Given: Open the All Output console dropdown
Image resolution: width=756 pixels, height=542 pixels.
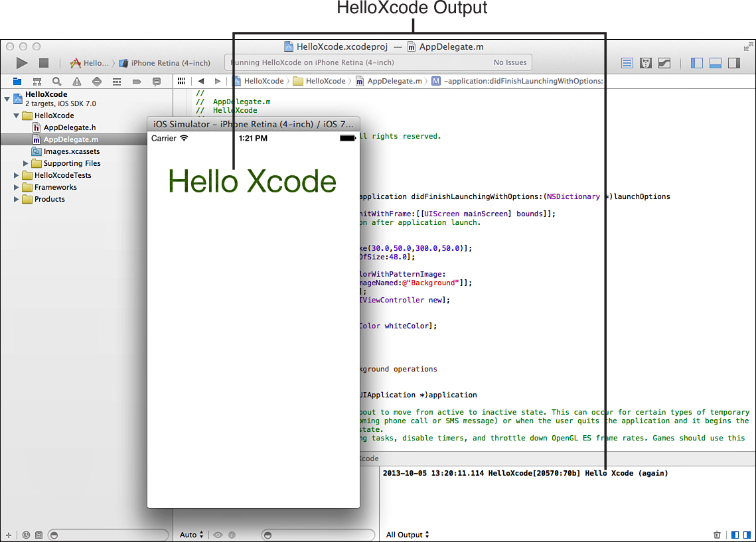Looking at the screenshot, I should [408, 535].
